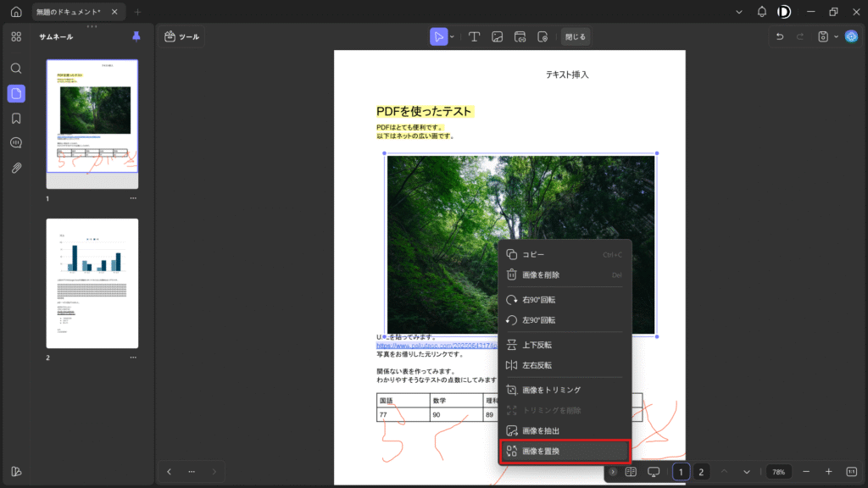This screenshot has width=868, height=488.
Task: Open the comments panel in sidebar
Action: (16, 143)
